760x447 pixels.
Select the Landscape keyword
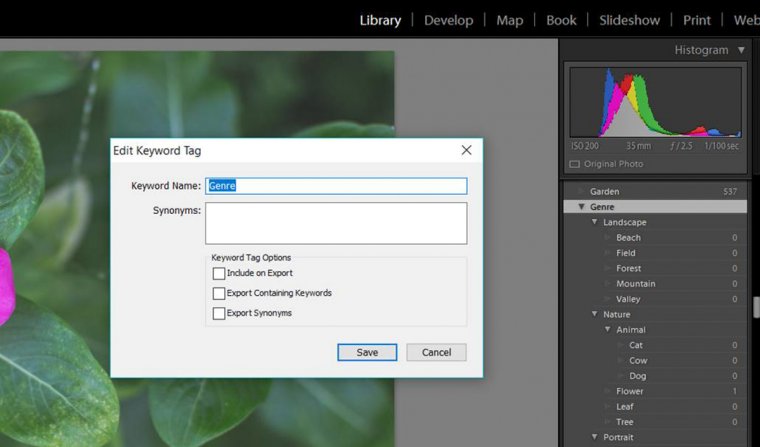[x=625, y=223]
